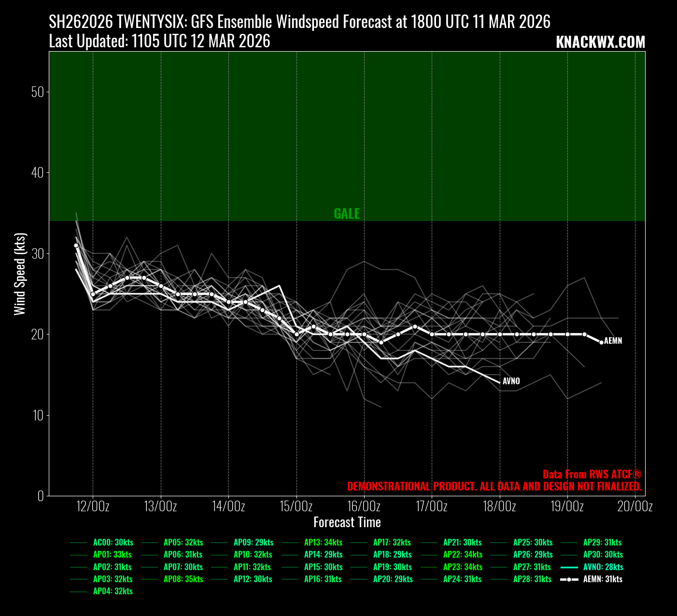Select the AVNO: 28kts legend entry
This screenshot has width=677, height=616.
pyautogui.click(x=603, y=567)
